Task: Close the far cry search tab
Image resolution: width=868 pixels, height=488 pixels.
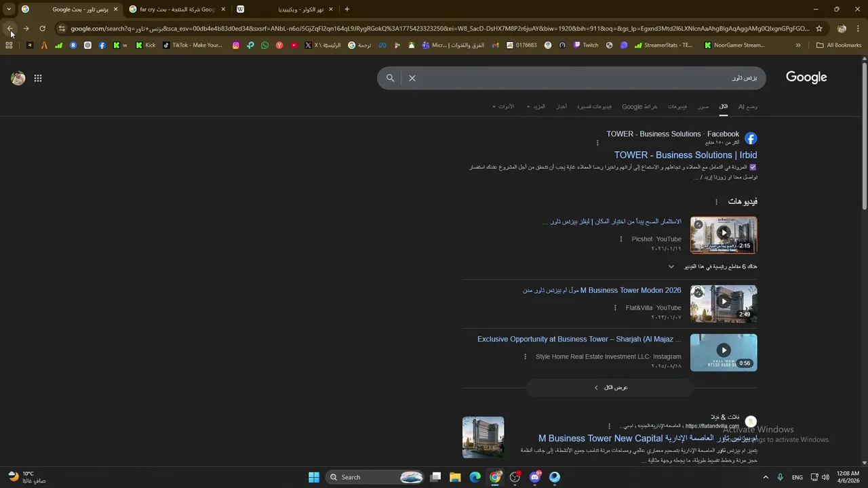Action: (x=223, y=9)
